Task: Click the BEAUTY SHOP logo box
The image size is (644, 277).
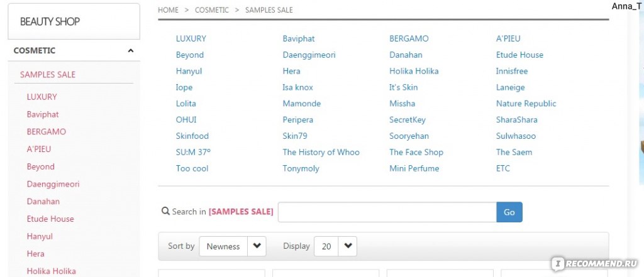Action: coord(74,21)
